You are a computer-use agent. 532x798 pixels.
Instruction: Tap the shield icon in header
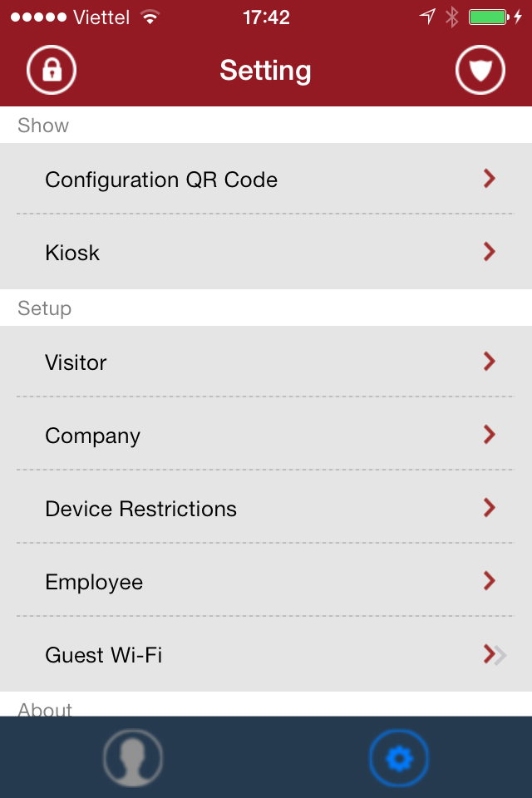[x=480, y=70]
